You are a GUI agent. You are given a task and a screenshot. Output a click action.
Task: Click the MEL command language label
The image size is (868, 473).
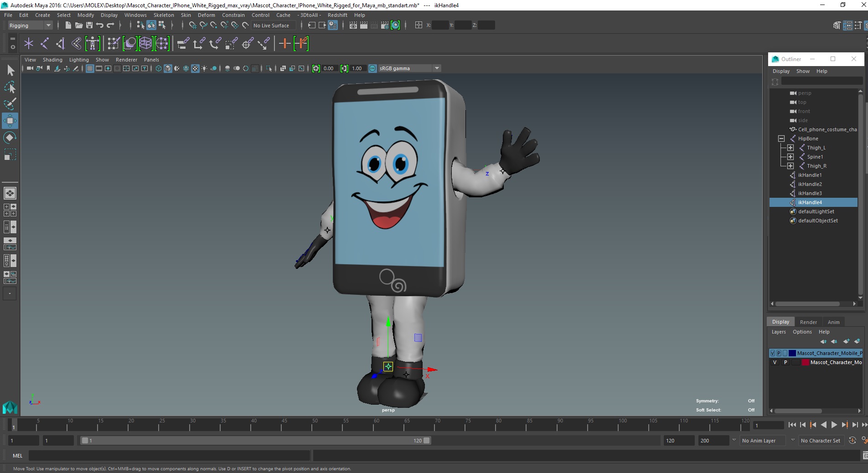point(17,456)
